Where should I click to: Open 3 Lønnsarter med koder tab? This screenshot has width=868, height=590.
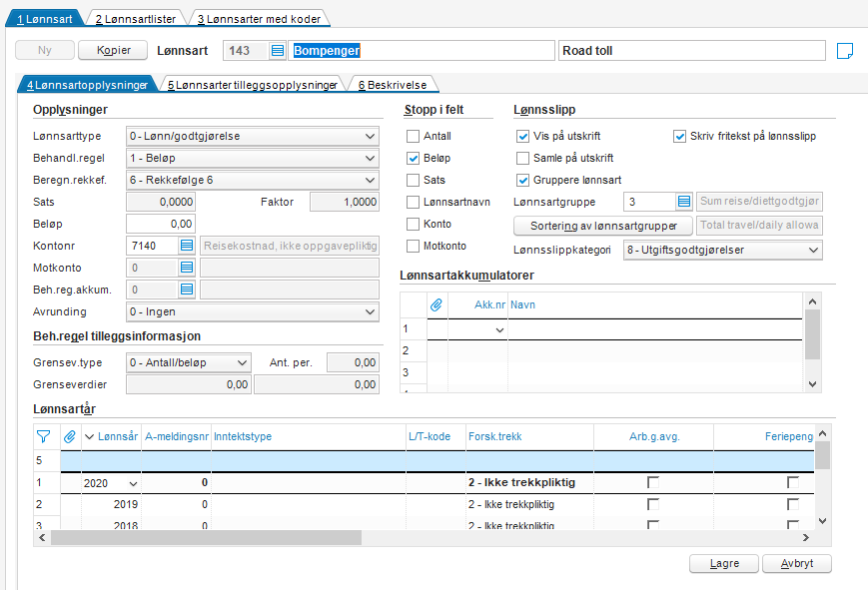tap(259, 19)
